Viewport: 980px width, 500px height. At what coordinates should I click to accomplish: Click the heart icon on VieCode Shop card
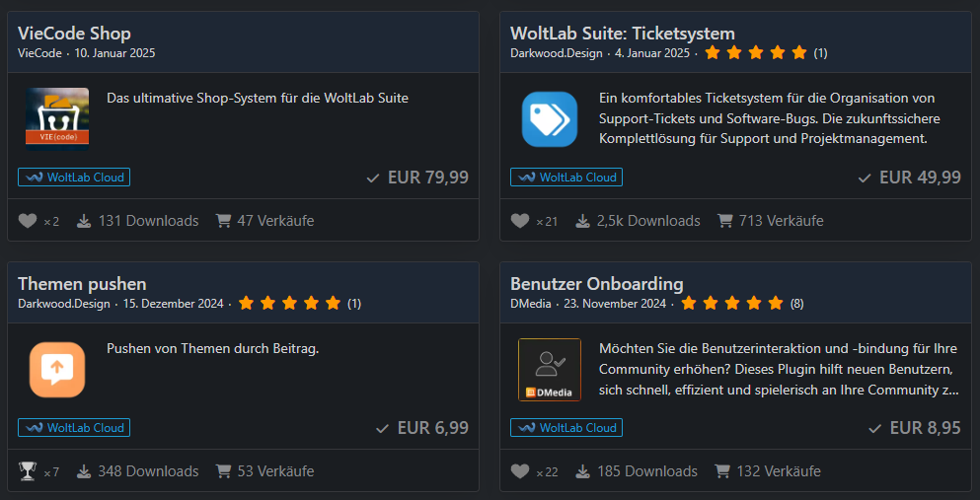pyautogui.click(x=28, y=221)
